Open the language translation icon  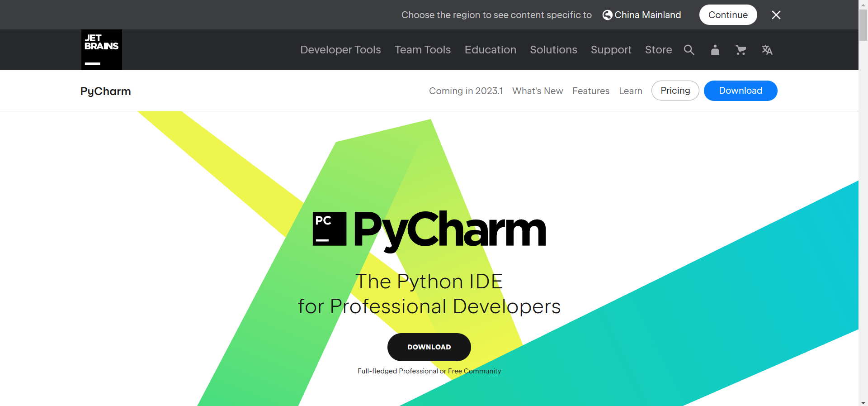767,50
